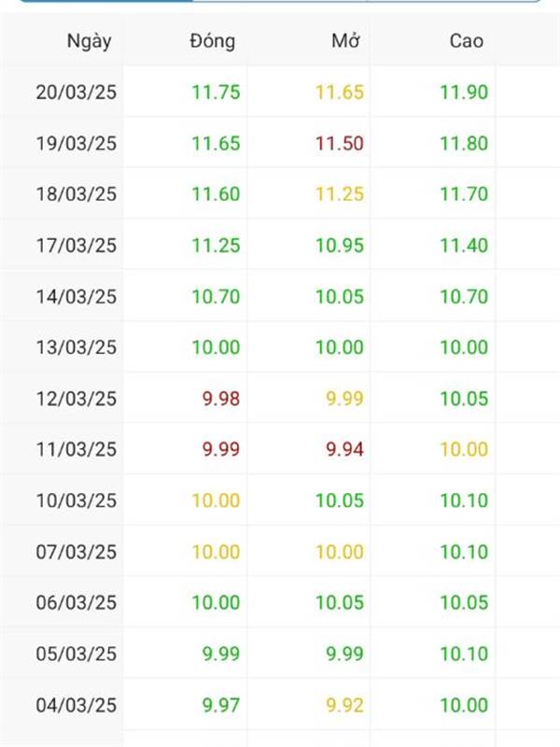Click opening price 10.05 on 14/03/25

tap(340, 297)
